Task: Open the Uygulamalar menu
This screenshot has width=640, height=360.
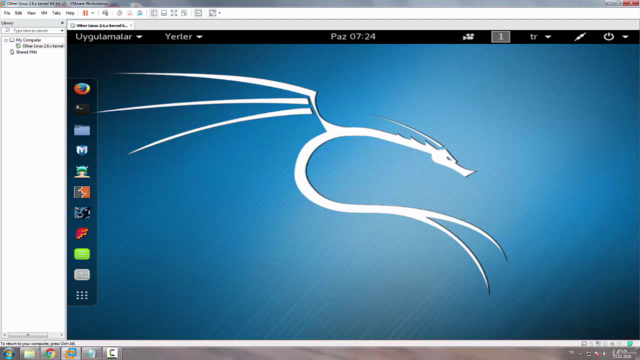Action: coord(109,37)
